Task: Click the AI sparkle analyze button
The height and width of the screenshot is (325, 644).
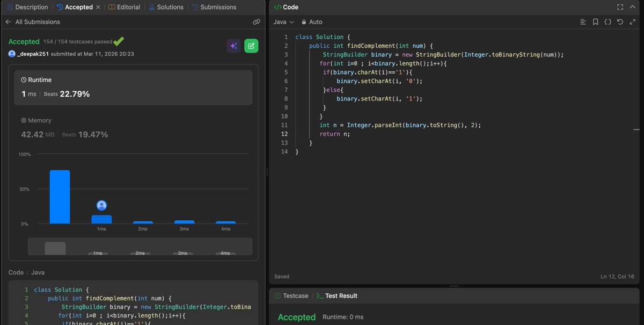Action: (x=233, y=46)
